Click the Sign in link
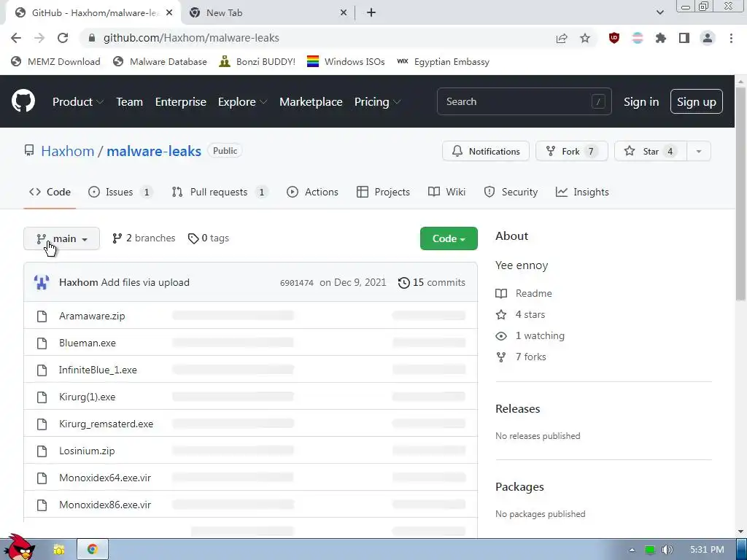747x560 pixels. click(x=641, y=102)
